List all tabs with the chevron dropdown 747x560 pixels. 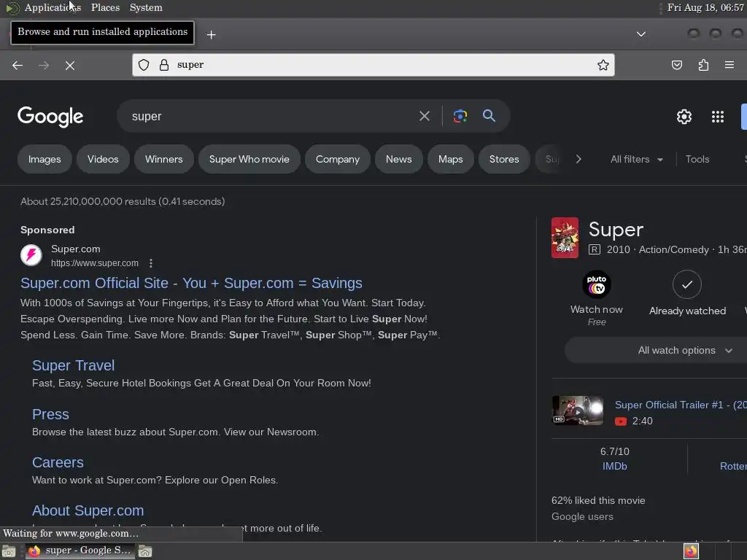[641, 34]
